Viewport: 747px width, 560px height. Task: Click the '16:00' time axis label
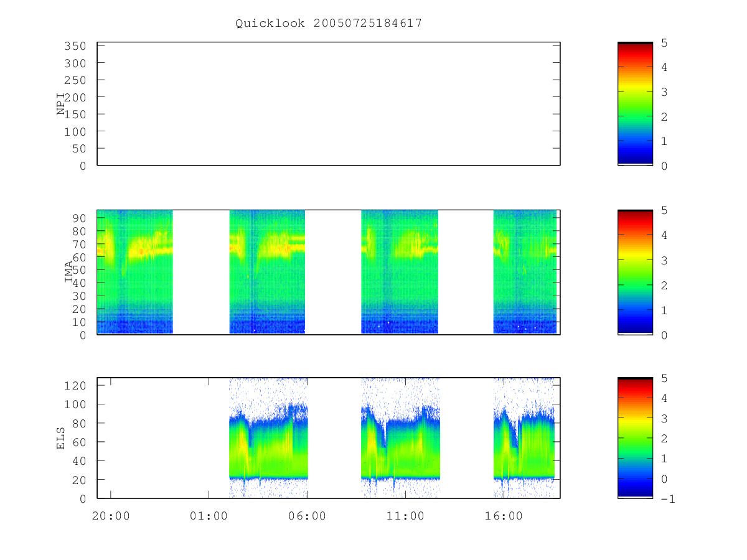[x=503, y=516]
